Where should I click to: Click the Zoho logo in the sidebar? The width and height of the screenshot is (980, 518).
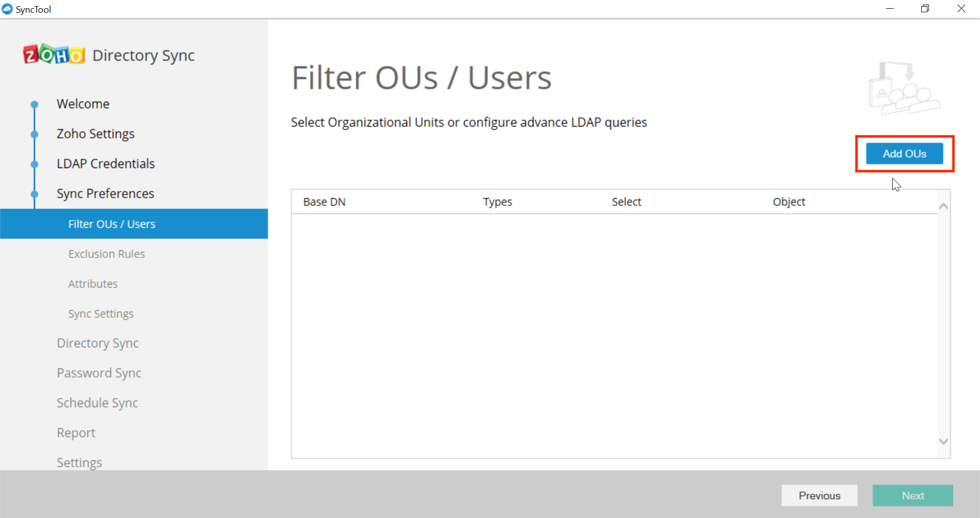53,54
